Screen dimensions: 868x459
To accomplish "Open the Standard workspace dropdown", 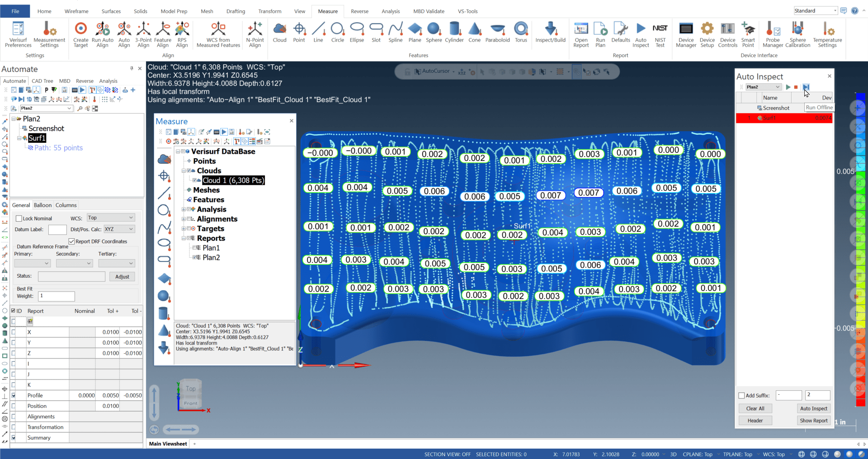I will pyautogui.click(x=816, y=11).
